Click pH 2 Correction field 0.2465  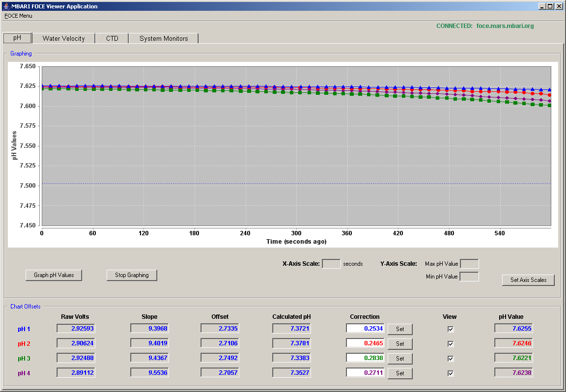[x=366, y=343]
